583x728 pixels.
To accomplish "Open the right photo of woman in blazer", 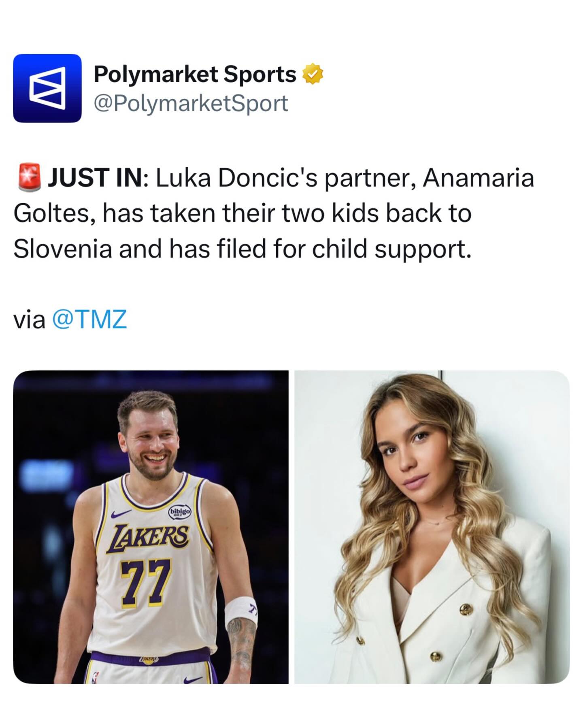I will click(432, 526).
